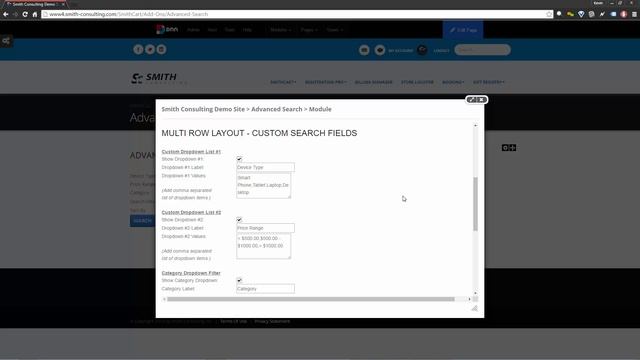Edit the Dropdown #2 Label field

265,228
